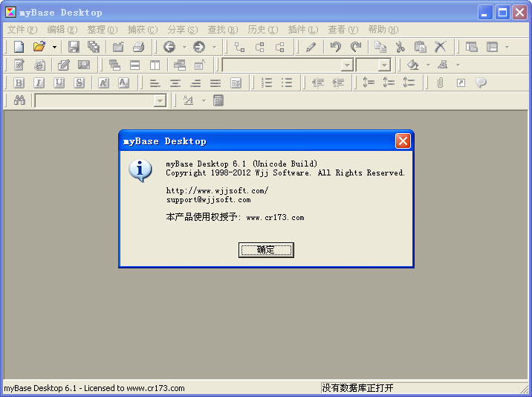This screenshot has width=532, height=397.
Task: Click the calculator icon
Action: 218,100
